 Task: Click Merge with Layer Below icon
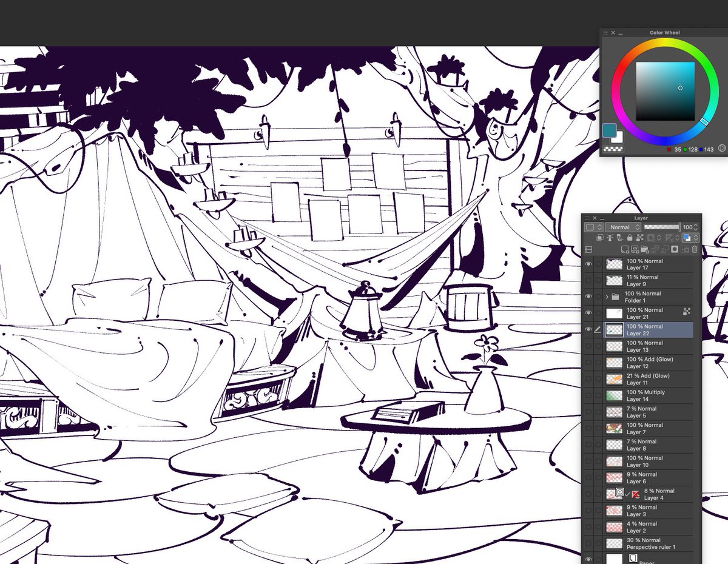click(665, 249)
